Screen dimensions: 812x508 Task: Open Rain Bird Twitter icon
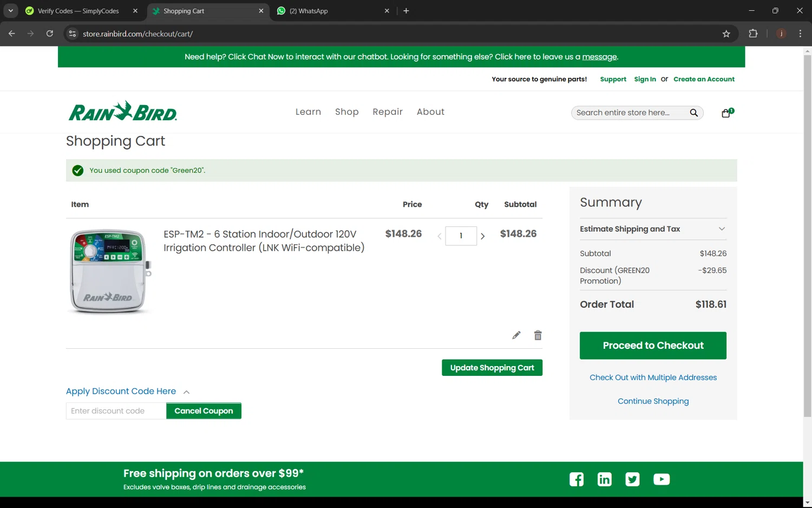coord(632,479)
